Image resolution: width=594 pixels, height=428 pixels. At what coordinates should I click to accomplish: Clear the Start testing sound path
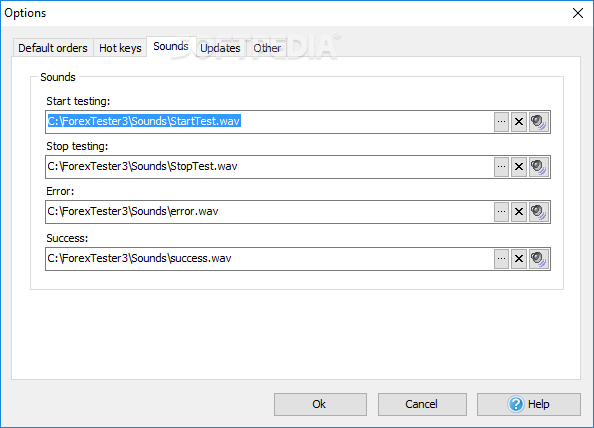(x=519, y=122)
